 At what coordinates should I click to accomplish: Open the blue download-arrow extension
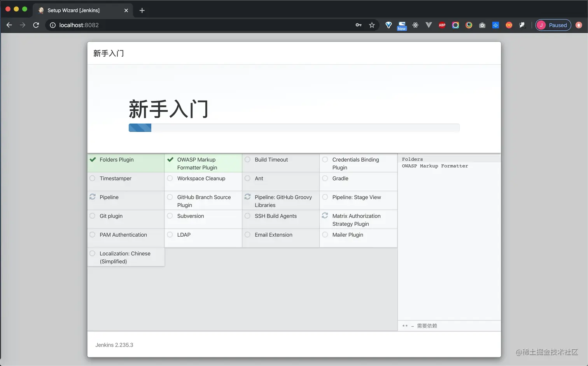(x=495, y=25)
